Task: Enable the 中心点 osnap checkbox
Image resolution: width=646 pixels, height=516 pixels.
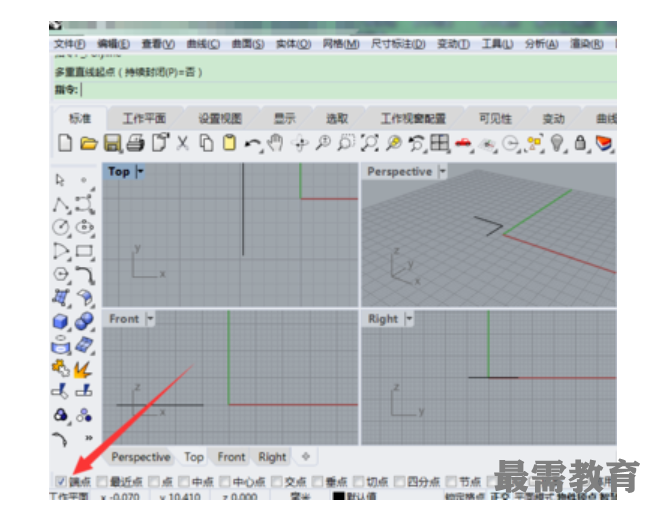Action: (225, 481)
